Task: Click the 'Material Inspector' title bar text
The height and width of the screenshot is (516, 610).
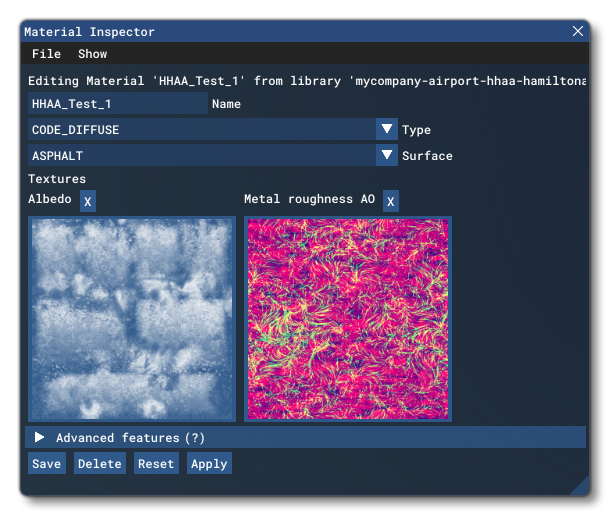Action: 89,32
